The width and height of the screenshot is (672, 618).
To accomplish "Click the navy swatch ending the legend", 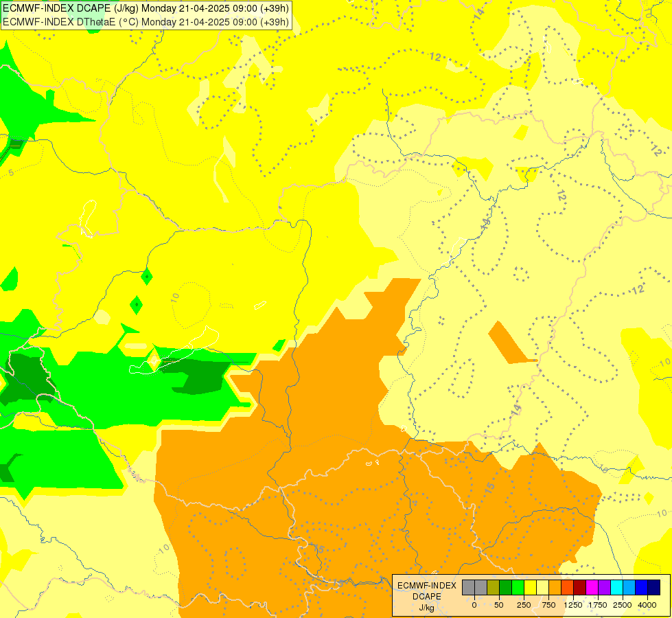I will click(654, 587).
